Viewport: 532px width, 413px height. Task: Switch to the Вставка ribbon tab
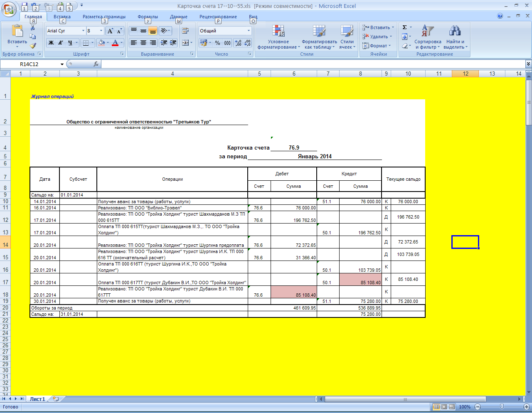click(62, 17)
